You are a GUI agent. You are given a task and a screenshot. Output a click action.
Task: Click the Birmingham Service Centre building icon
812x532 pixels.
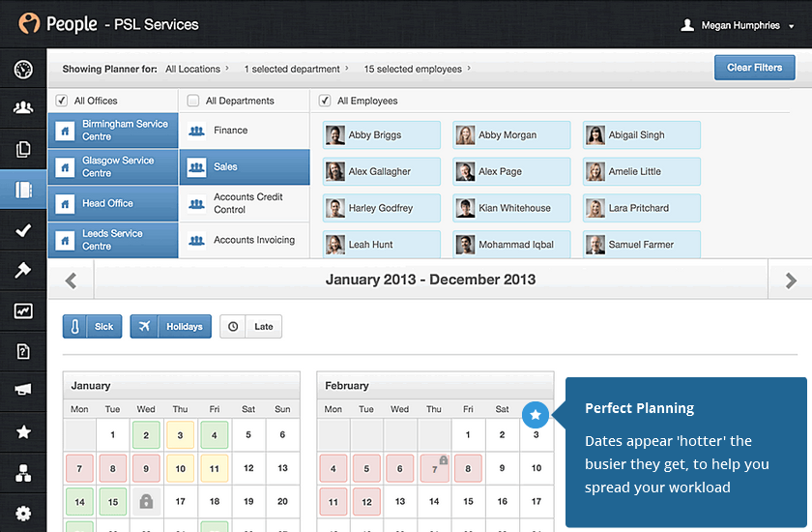65,131
